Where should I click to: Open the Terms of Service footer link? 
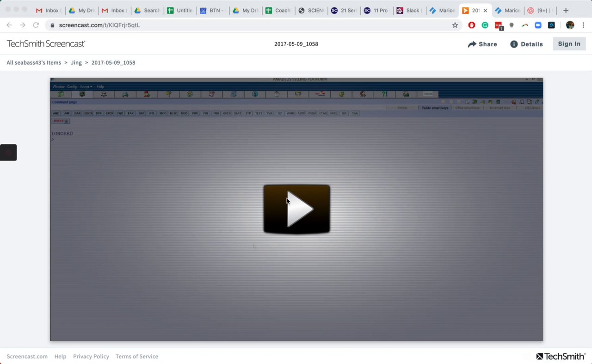pyautogui.click(x=137, y=356)
